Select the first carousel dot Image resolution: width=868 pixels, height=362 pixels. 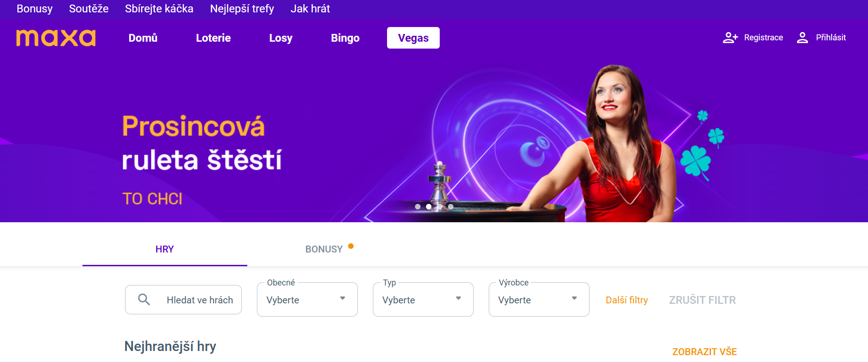click(418, 207)
